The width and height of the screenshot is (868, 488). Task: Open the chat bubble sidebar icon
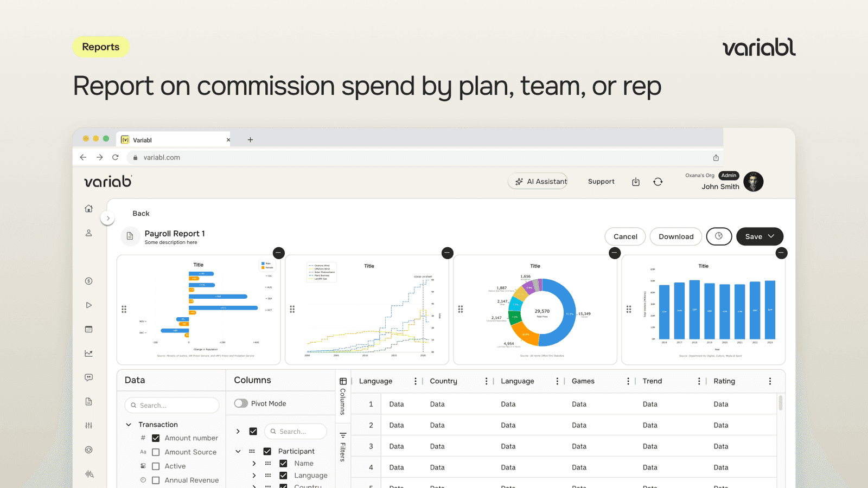tap(89, 377)
